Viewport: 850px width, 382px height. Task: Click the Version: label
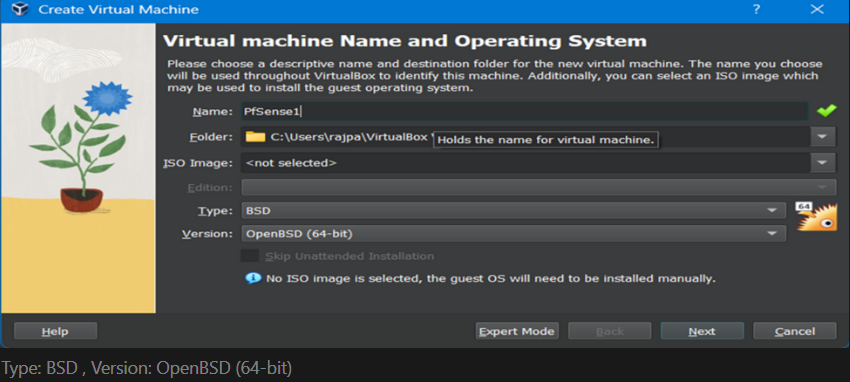click(208, 234)
